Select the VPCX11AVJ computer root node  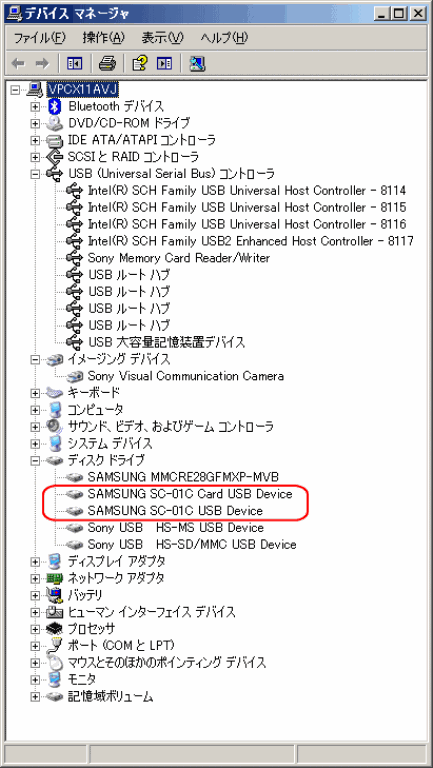pyautogui.click(x=82, y=89)
